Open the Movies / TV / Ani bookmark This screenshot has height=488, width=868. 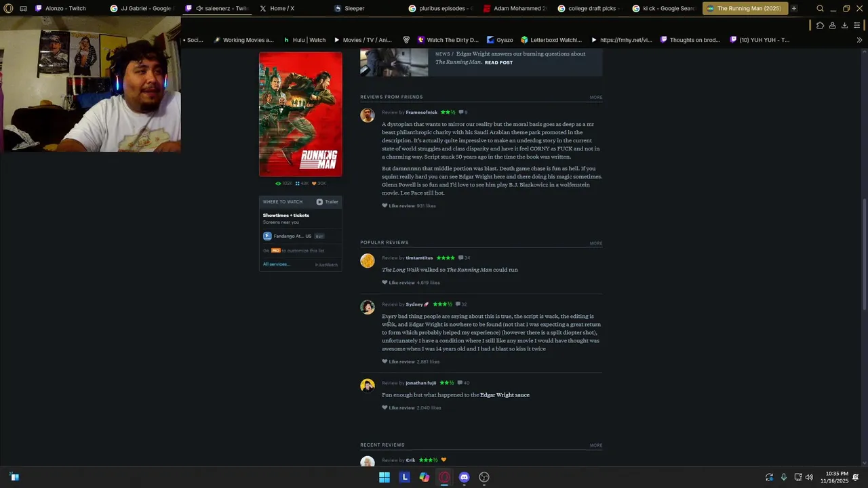click(x=362, y=40)
